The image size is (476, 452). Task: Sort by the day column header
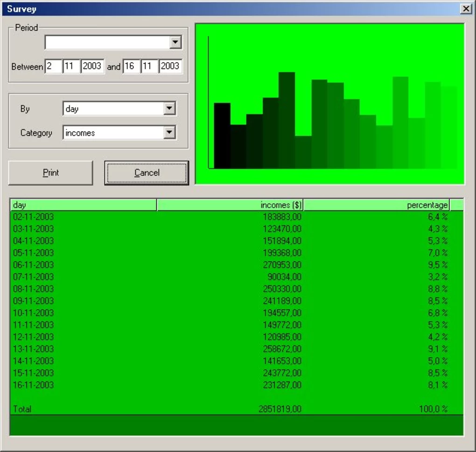click(83, 205)
